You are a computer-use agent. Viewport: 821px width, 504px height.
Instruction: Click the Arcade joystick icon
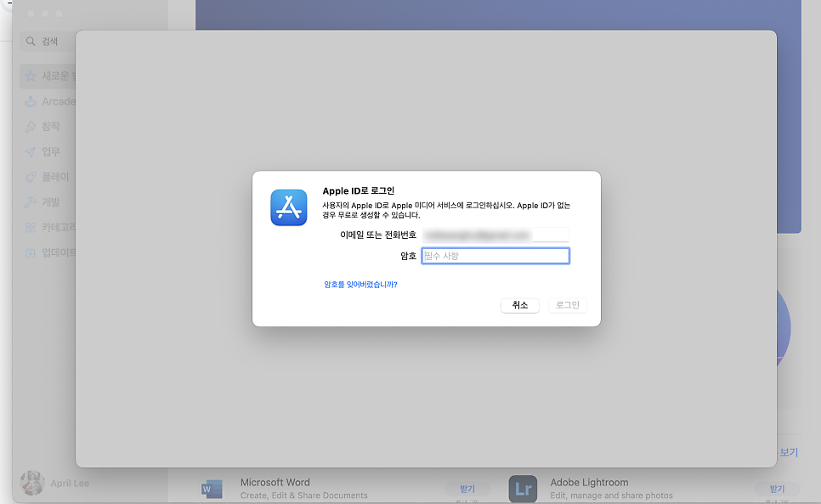(31, 101)
